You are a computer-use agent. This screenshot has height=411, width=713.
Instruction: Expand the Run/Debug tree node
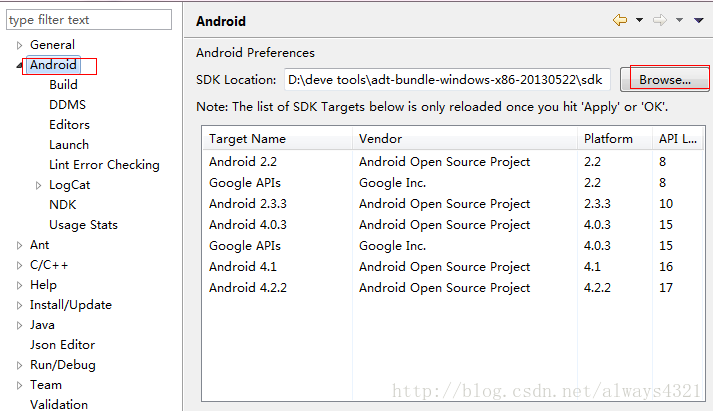pyautogui.click(x=19, y=365)
